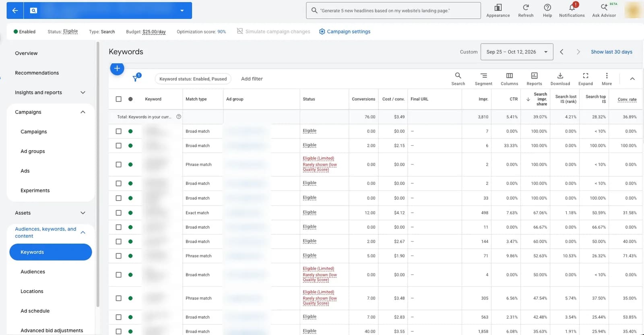The image size is (644, 335).
Task: Download the keywords table
Action: 560,79
